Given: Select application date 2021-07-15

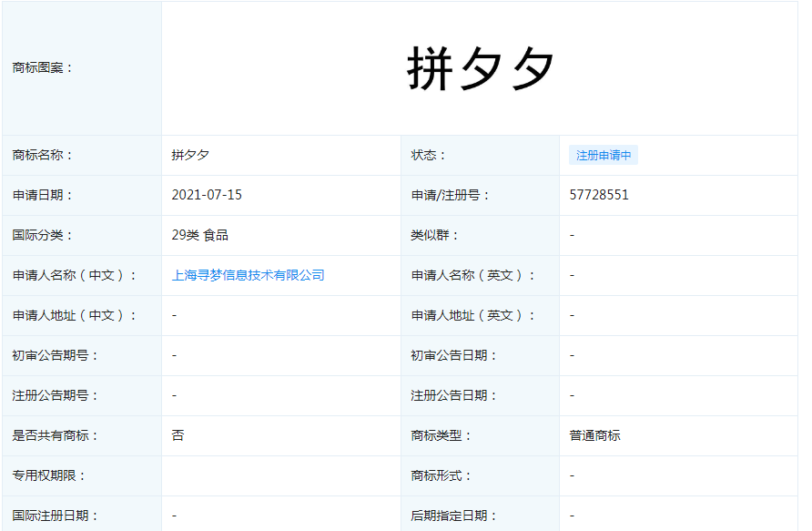Looking at the screenshot, I should click(x=207, y=195).
